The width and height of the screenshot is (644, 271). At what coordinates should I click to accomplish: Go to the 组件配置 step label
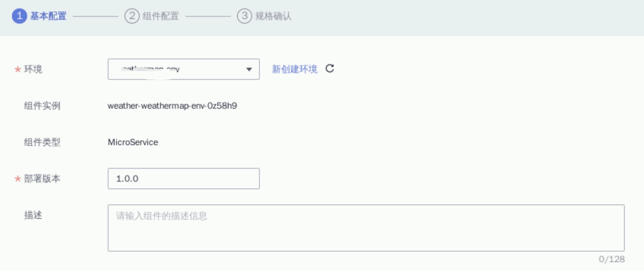(x=161, y=16)
